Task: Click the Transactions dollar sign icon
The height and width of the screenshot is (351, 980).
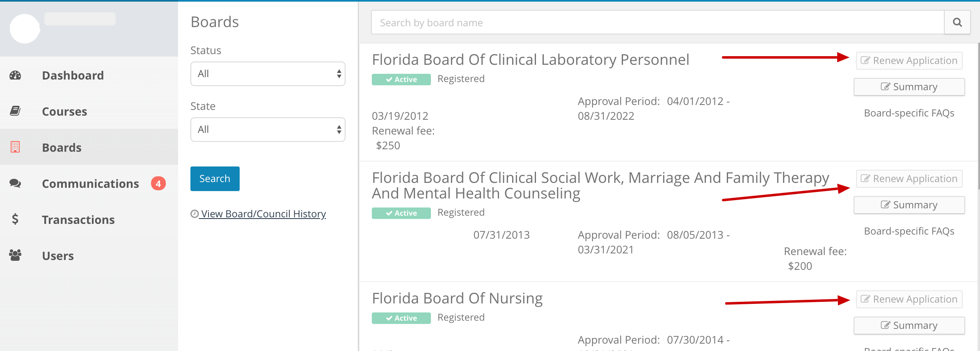Action: tap(15, 219)
